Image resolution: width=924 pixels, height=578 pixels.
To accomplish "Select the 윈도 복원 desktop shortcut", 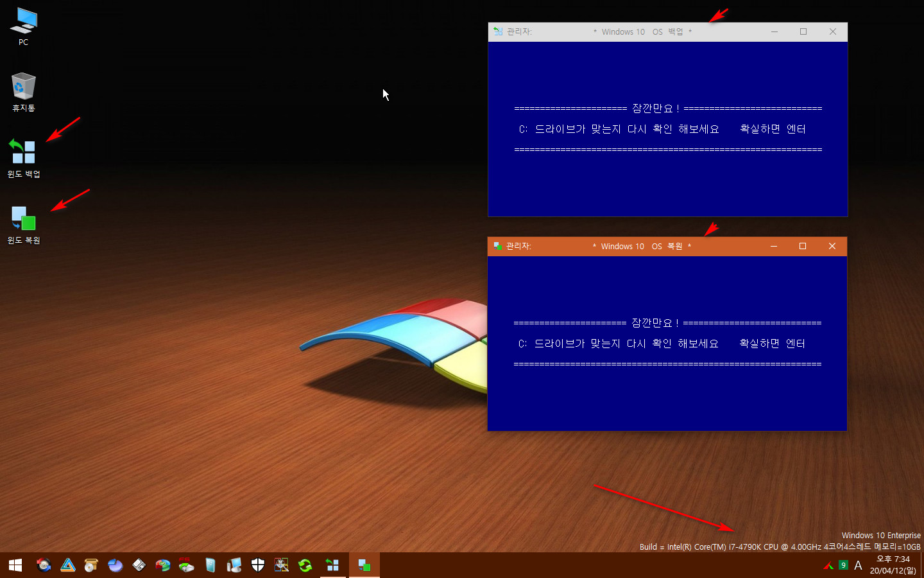I will point(24,225).
